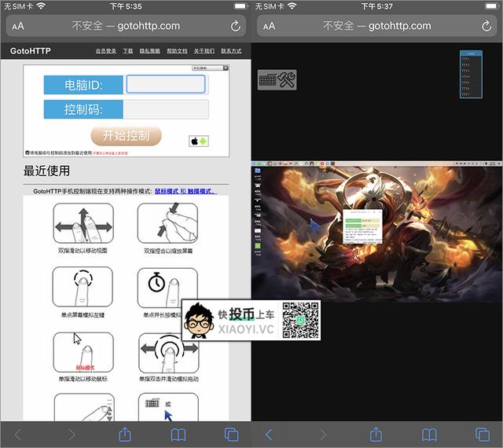Tap Share icon in left Safari toolbar
The width and height of the screenshot is (503, 448).
pyautogui.click(x=125, y=435)
